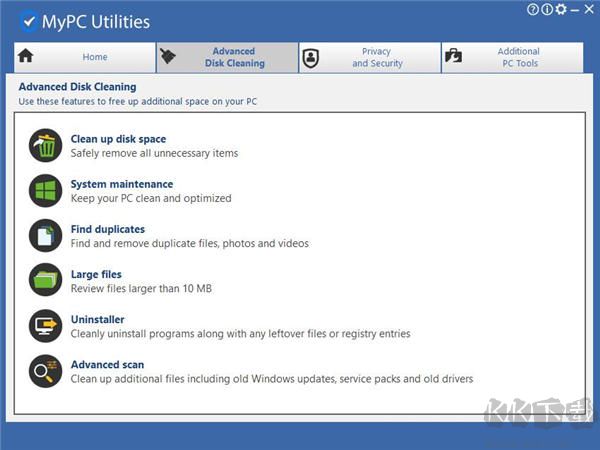Switch to the Home tab
600x450 pixels.
coord(85,57)
